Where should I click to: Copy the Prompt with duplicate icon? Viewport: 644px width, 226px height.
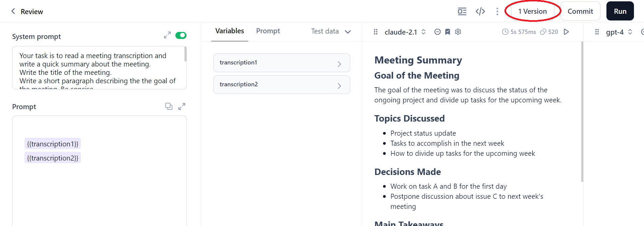169,106
